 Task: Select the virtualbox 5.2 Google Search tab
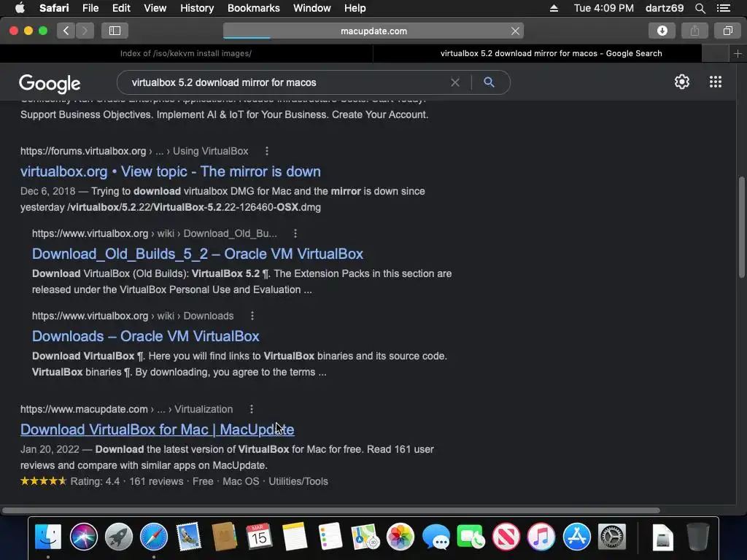coord(538,53)
